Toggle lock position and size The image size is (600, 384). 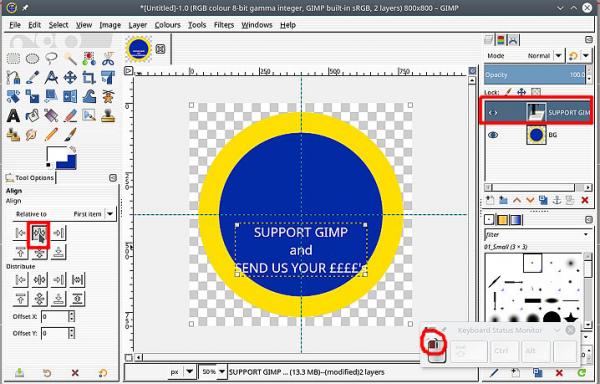coord(522,92)
